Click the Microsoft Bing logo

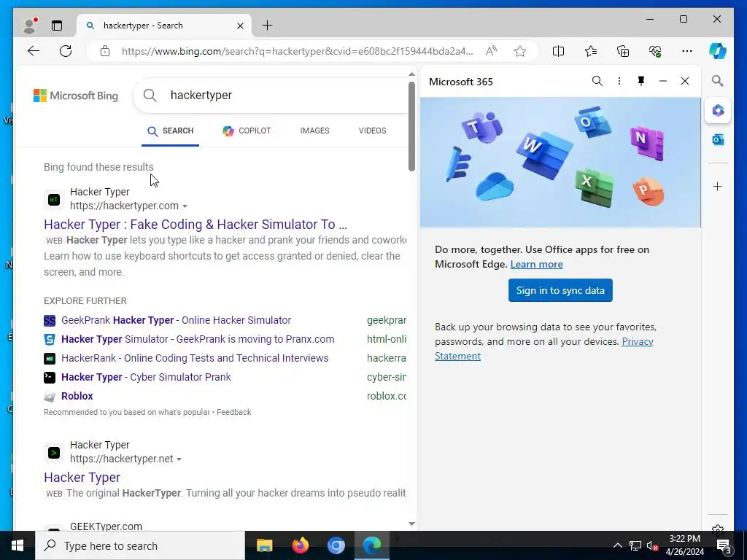(x=76, y=96)
